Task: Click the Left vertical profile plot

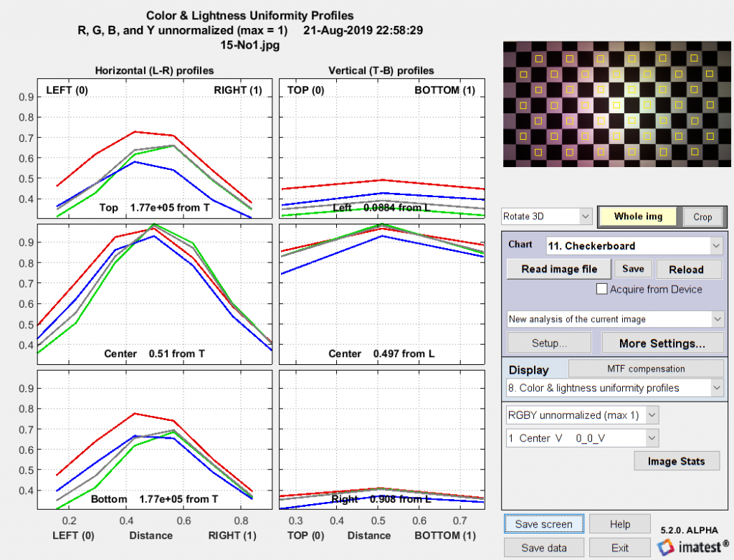Action: pyautogui.click(x=382, y=148)
